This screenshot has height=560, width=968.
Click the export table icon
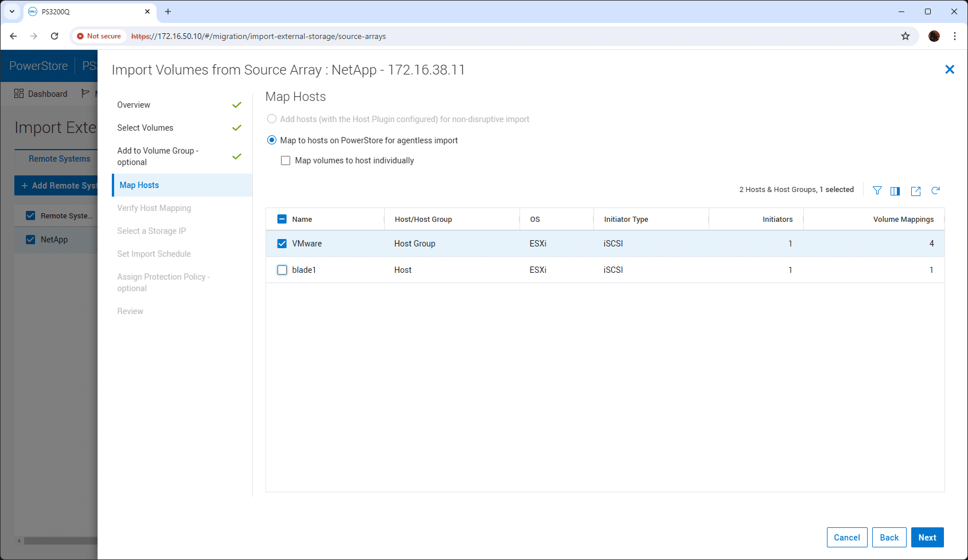click(916, 191)
